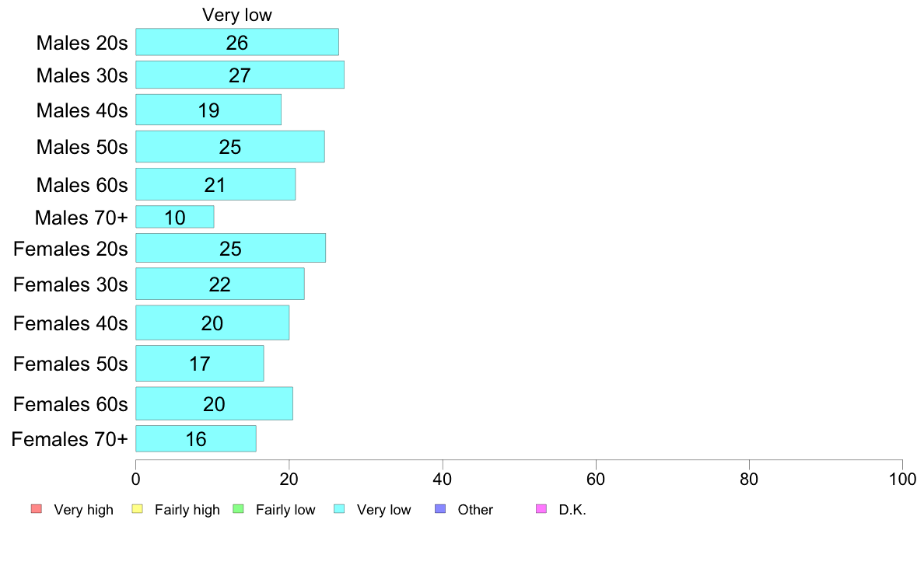The image size is (924, 572).
Task: Click the 100 tick label on the axis
Action: [x=902, y=479]
